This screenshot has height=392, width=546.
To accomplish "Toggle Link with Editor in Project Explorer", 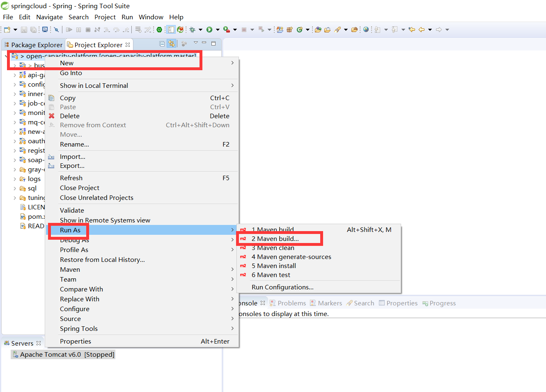I will pyautogui.click(x=171, y=44).
